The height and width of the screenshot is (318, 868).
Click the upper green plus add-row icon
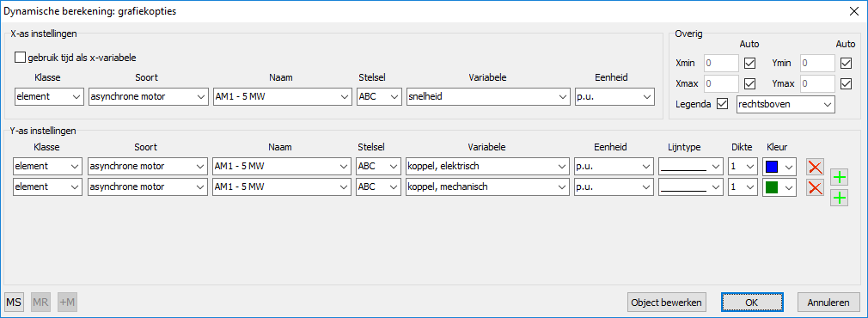pos(840,177)
